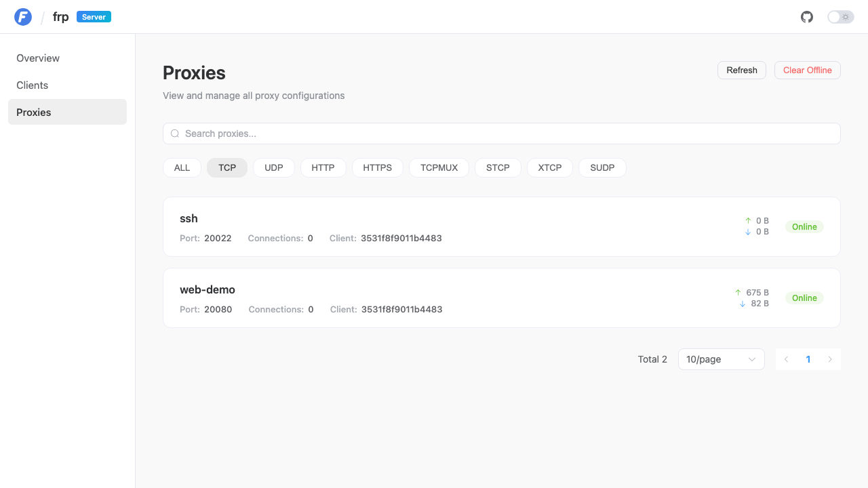The image size is (868, 488).
Task: Click the Clear Offline button
Action: (x=808, y=70)
